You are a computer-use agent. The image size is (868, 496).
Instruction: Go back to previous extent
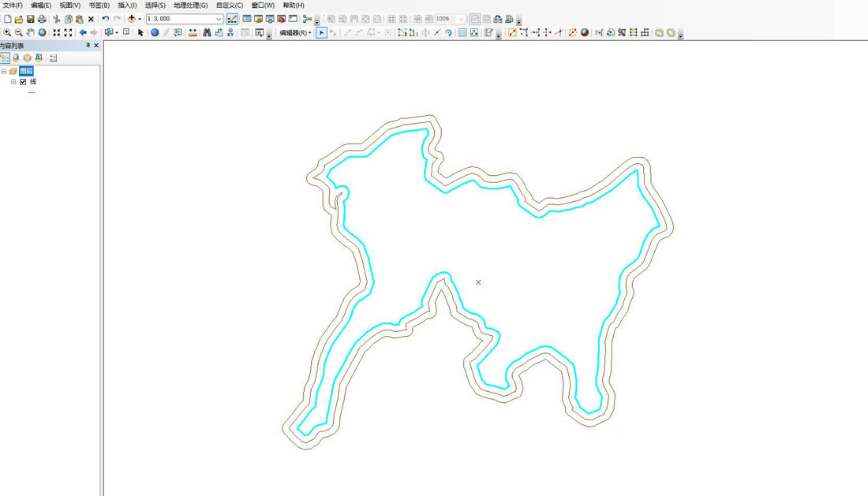click(x=83, y=32)
